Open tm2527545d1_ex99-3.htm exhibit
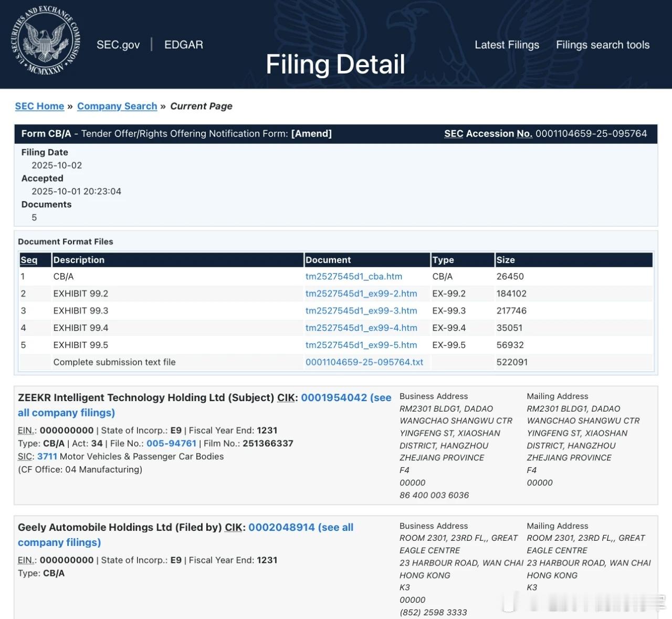The image size is (672, 619). coord(361,311)
